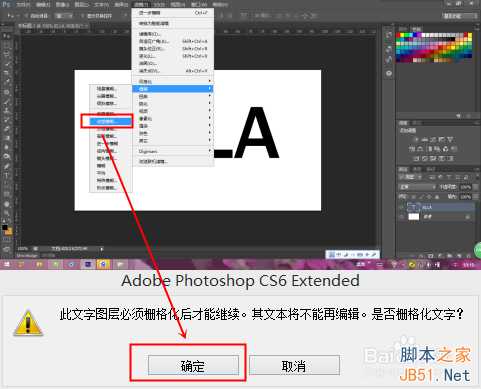Viewport: 481px width, 389px height.
Task: Choose 液化 from the filter menu
Action: pyautogui.click(x=173, y=56)
